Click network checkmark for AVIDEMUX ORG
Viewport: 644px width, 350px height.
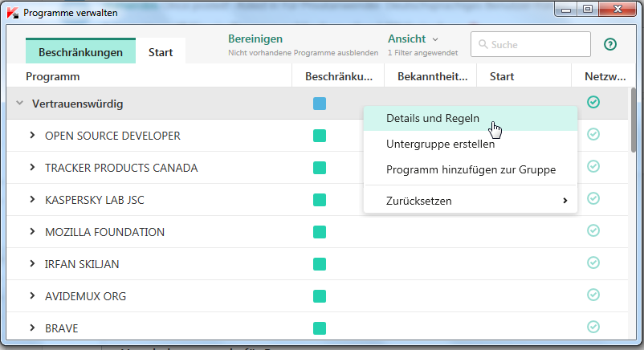[x=593, y=295]
